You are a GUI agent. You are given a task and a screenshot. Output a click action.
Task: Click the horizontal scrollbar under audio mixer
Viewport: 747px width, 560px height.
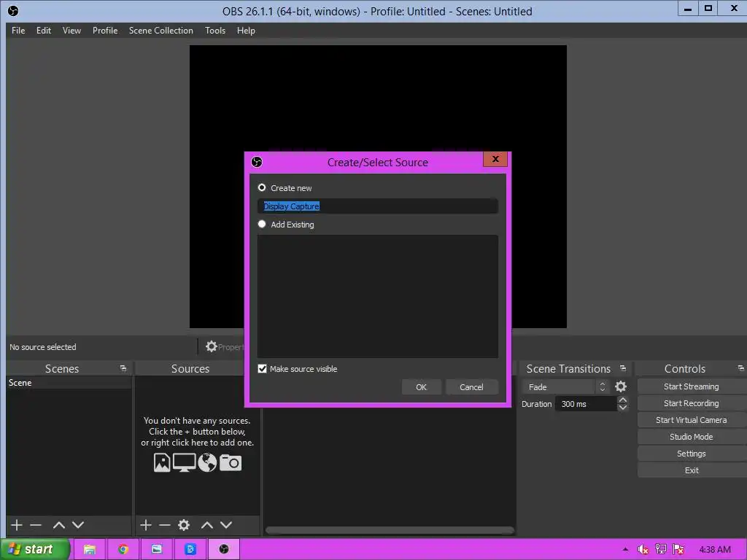click(390, 530)
